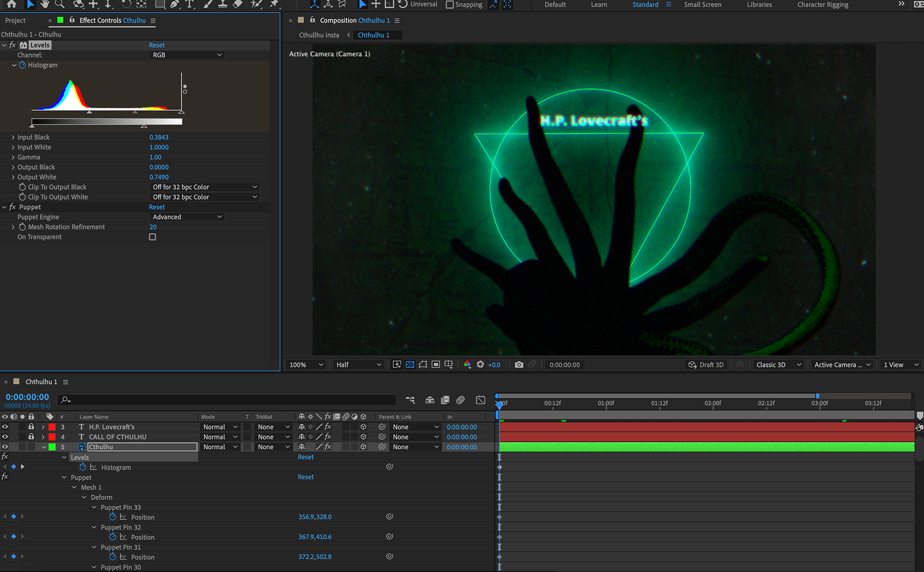Screen dimensions: 924x572
Task: Select the Rotation tool
Action: (x=126, y=4)
